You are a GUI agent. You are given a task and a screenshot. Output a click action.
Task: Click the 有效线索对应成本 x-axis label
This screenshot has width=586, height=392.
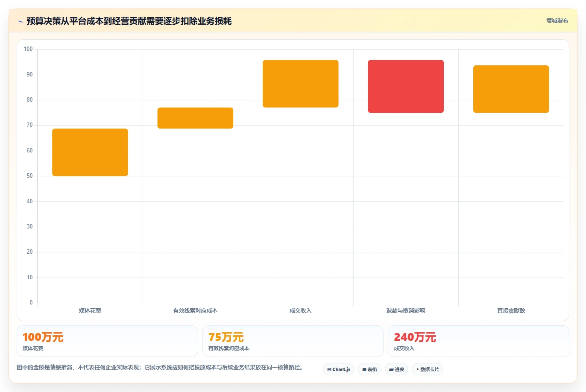click(195, 310)
